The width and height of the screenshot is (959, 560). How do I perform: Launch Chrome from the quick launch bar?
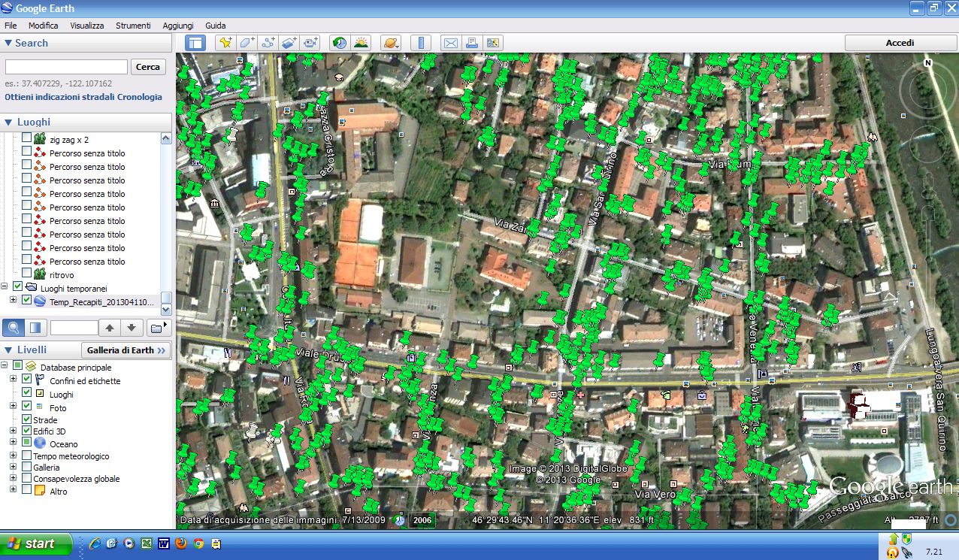198,543
